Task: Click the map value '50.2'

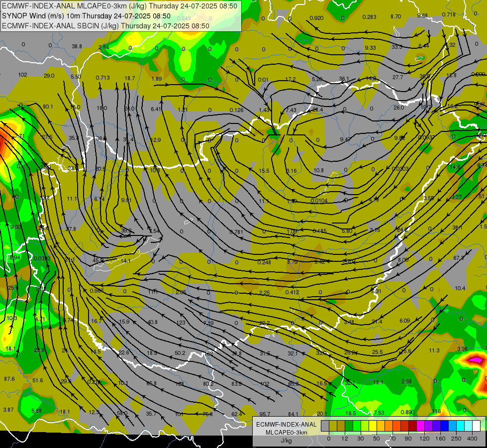Action: click(x=180, y=353)
